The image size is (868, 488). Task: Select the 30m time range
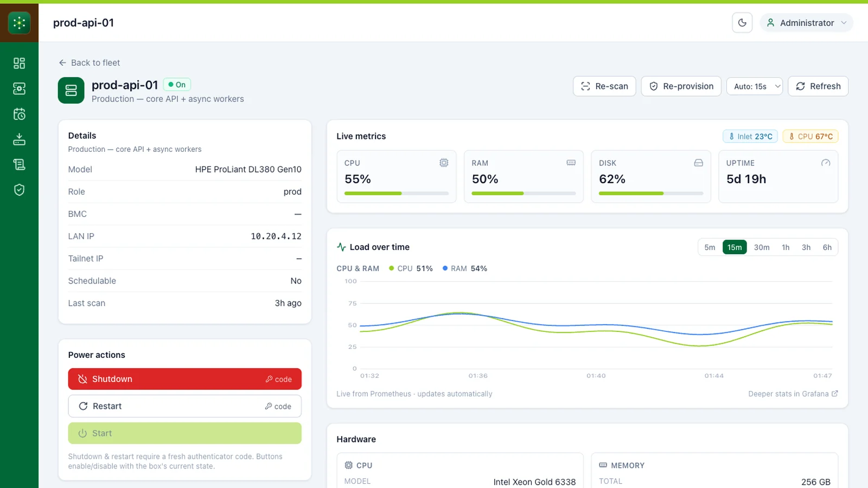pos(762,247)
